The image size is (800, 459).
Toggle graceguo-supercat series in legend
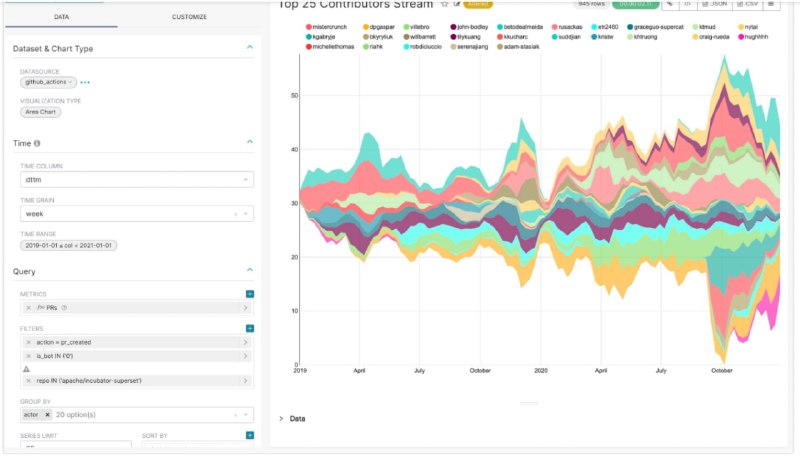tap(655, 27)
